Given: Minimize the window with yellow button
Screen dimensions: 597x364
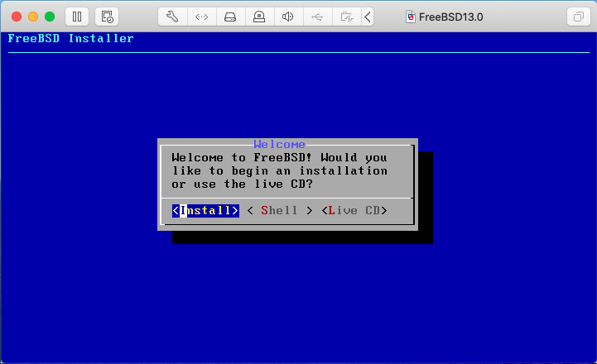Looking at the screenshot, I should (33, 17).
